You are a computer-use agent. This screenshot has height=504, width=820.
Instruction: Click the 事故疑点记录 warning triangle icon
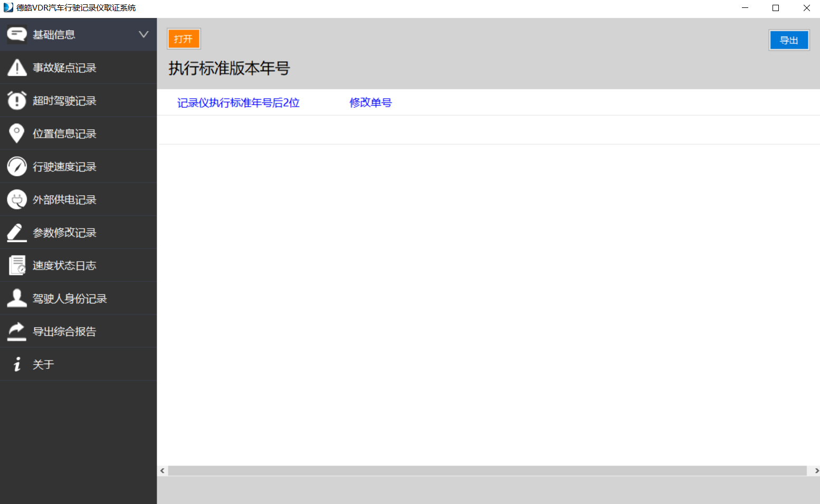(17, 68)
